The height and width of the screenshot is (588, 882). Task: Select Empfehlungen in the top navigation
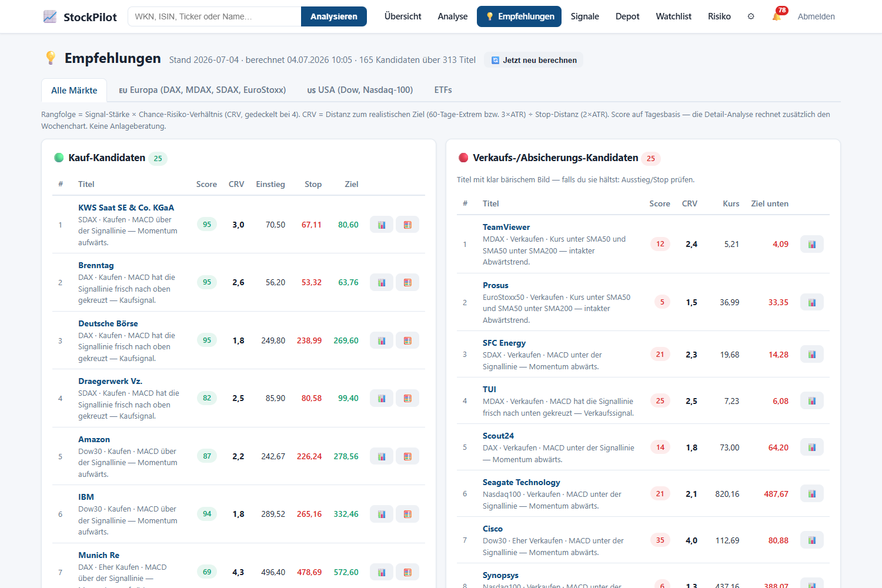519,16
